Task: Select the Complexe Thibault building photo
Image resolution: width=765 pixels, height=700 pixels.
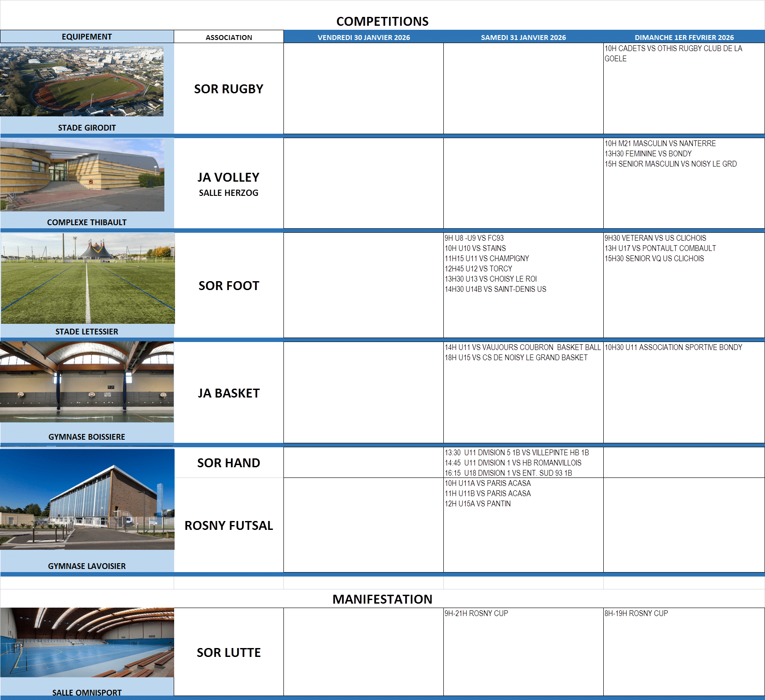Action: coord(82,175)
